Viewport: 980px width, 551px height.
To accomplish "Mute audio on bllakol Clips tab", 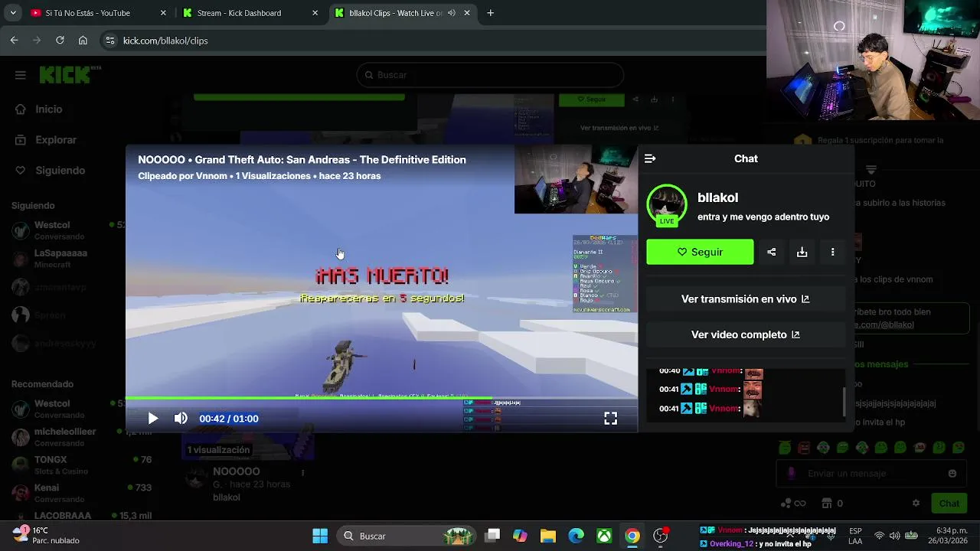I will [452, 13].
